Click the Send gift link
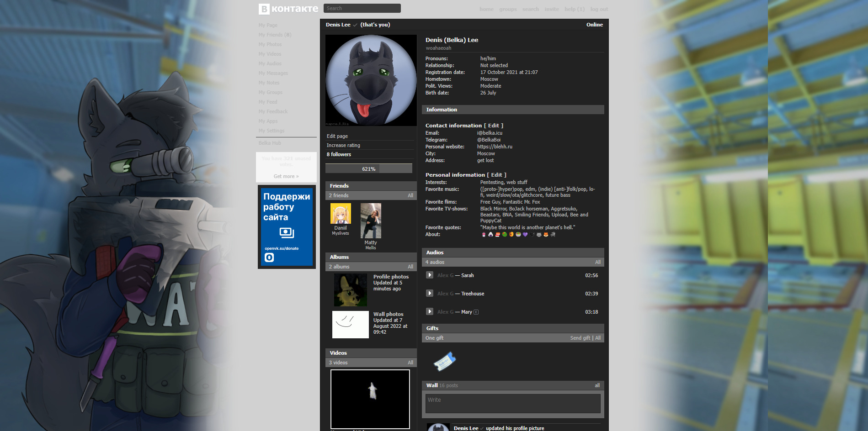This screenshot has height=431, width=868. pos(580,338)
